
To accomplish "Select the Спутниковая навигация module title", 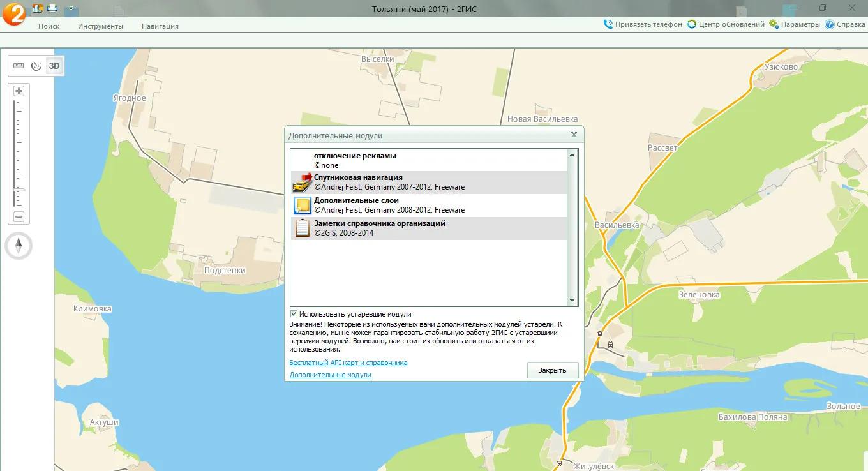I will tap(358, 177).
